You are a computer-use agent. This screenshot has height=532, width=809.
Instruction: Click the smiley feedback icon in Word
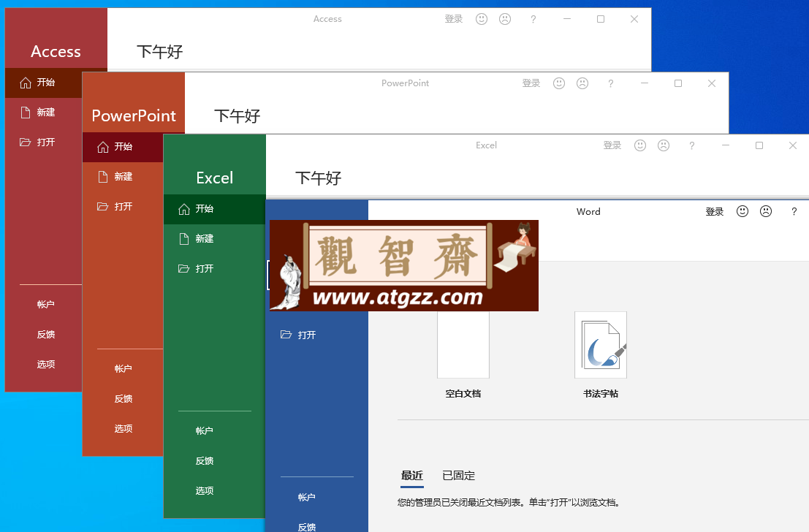(742, 211)
